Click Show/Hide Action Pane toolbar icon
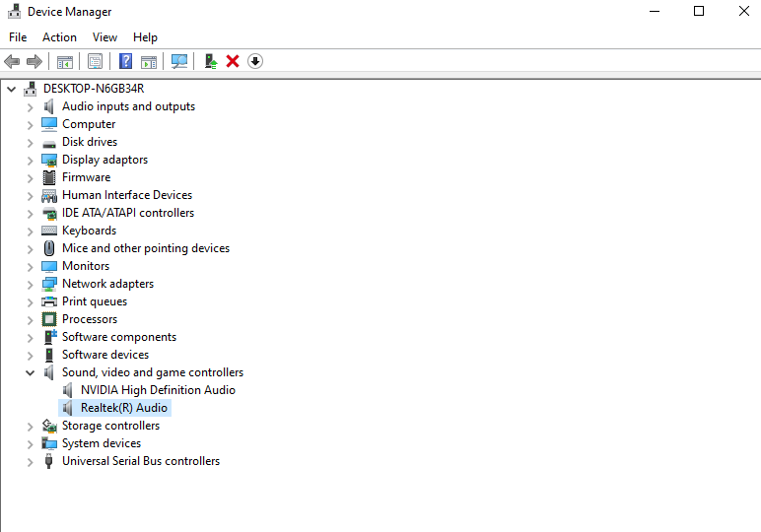Image resolution: width=761 pixels, height=532 pixels. pos(149,62)
